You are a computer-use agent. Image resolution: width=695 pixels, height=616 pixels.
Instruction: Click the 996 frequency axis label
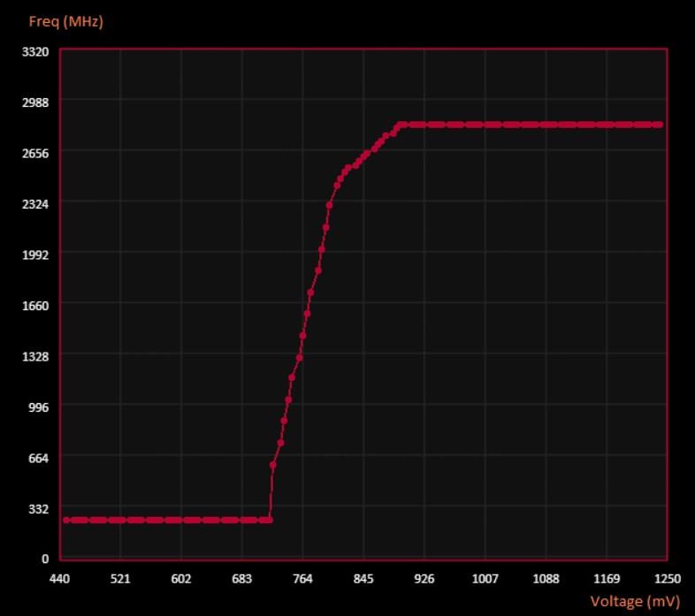coord(39,407)
